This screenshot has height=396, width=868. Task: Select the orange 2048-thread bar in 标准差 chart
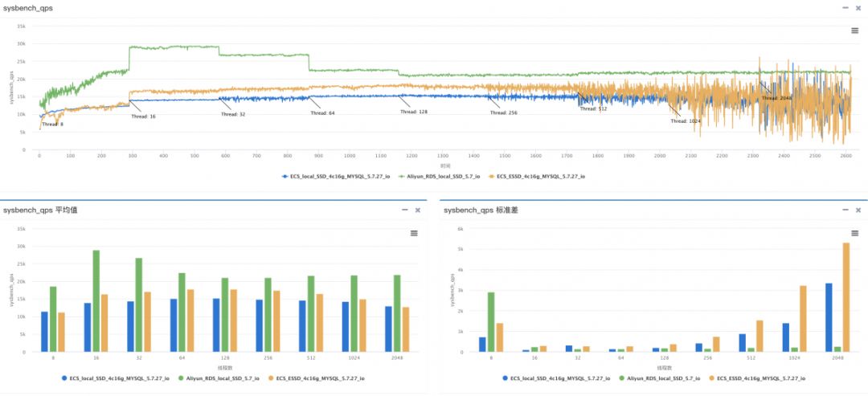(845, 297)
